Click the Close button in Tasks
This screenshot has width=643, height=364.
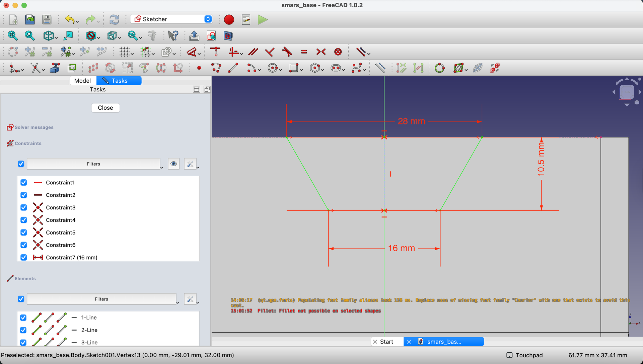point(105,108)
